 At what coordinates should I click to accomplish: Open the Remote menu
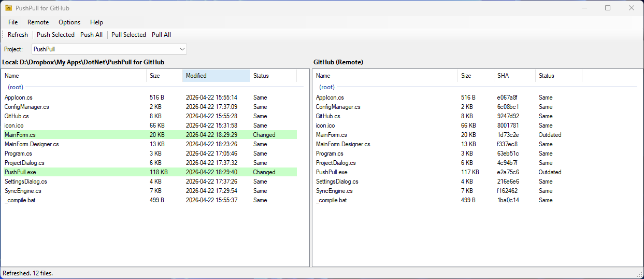pos(38,22)
